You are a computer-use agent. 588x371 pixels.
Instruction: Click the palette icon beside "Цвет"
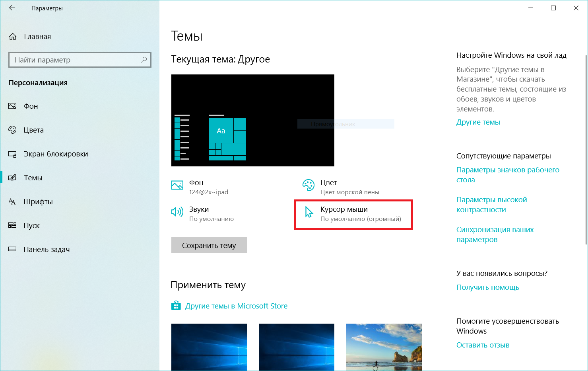click(308, 185)
